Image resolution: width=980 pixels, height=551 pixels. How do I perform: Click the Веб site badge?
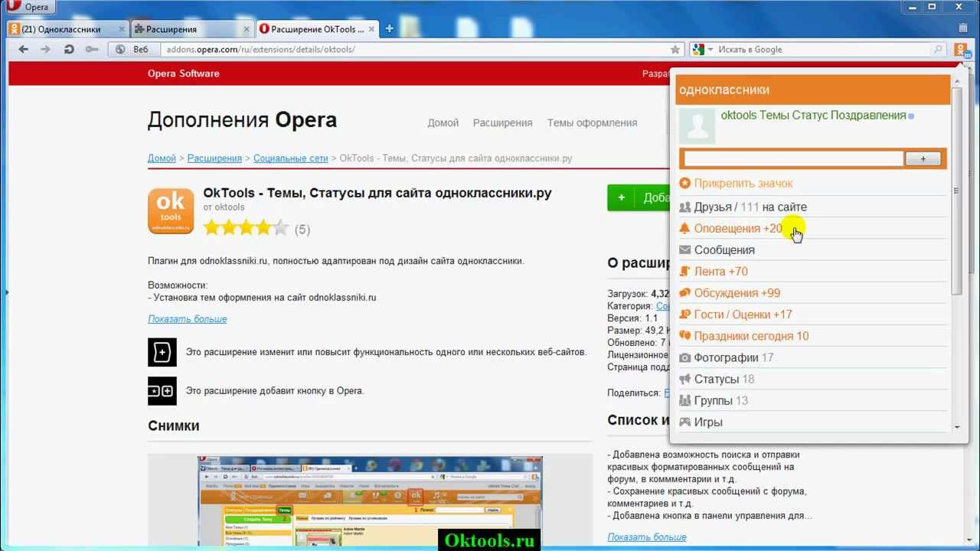coord(133,49)
